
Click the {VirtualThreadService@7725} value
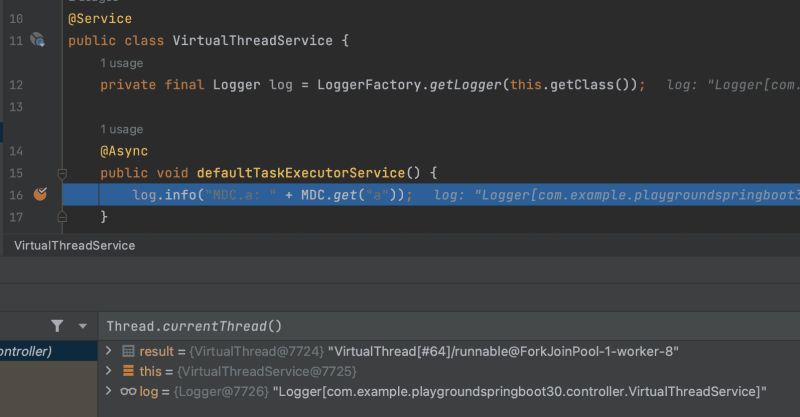(267, 371)
